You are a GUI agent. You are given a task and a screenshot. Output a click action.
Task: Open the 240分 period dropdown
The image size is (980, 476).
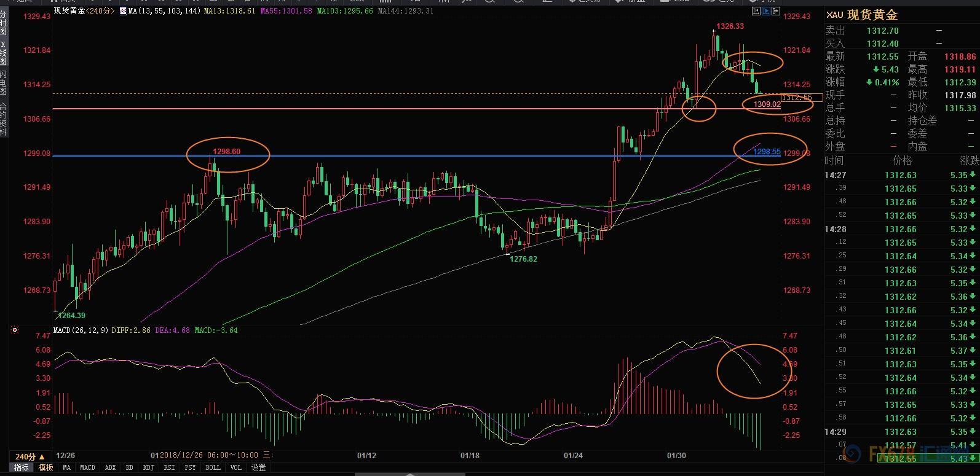tap(30, 457)
